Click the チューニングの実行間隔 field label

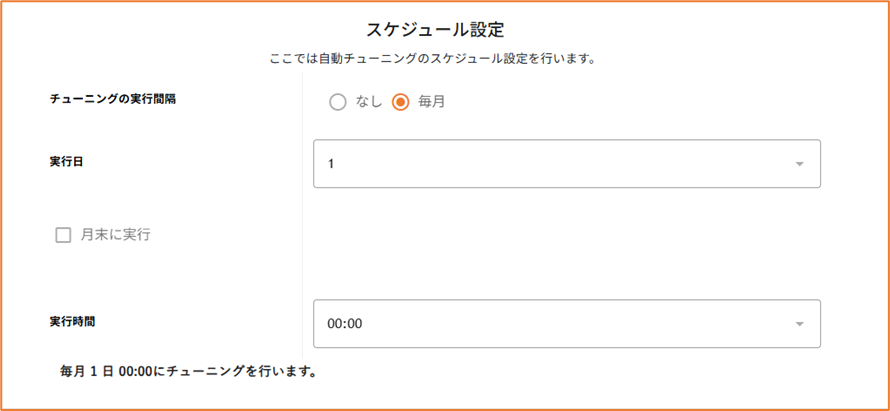click(113, 99)
